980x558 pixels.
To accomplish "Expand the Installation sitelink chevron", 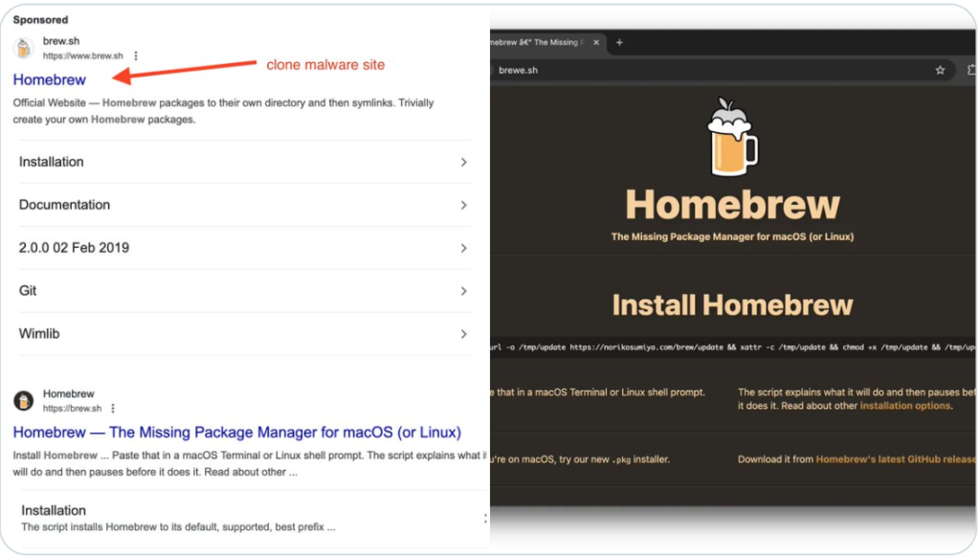I will 464,163.
